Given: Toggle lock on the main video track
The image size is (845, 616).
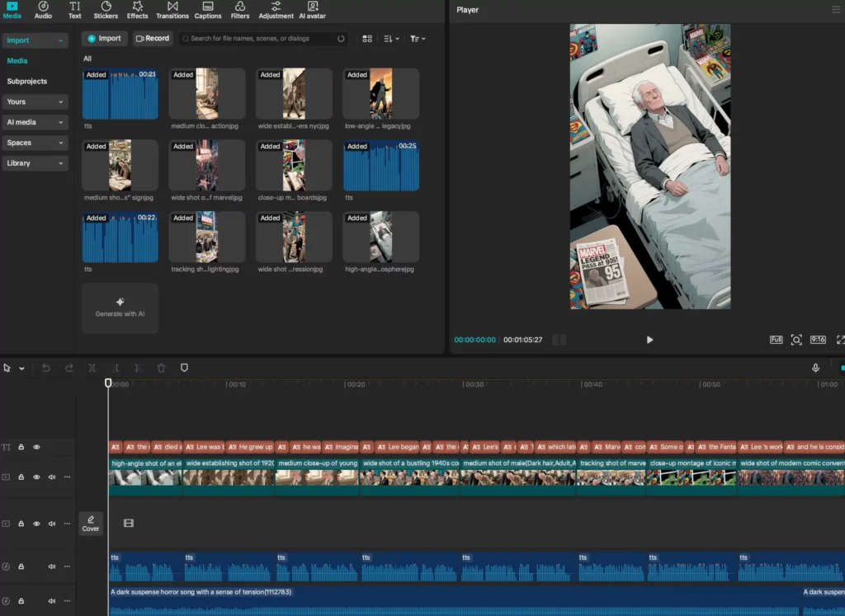Looking at the screenshot, I should [21, 477].
